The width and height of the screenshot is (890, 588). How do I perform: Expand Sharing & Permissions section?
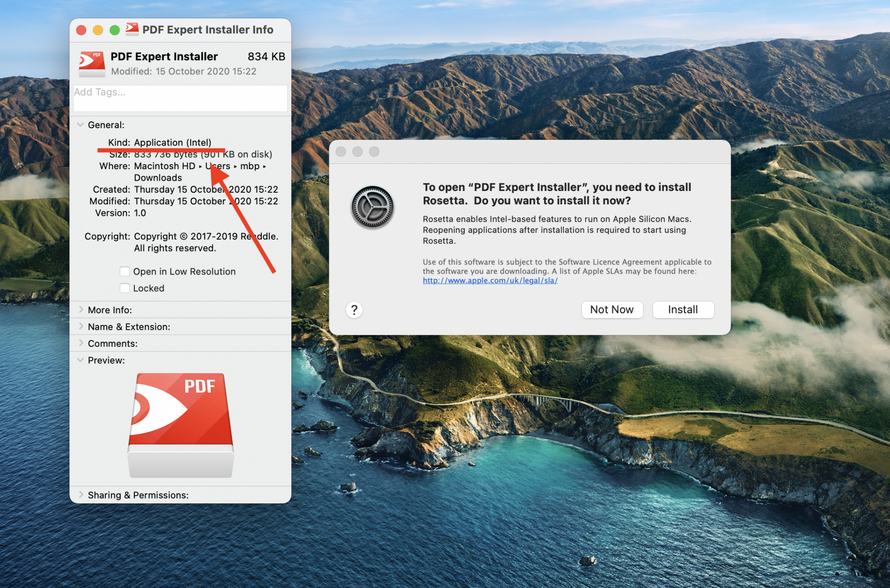[81, 495]
